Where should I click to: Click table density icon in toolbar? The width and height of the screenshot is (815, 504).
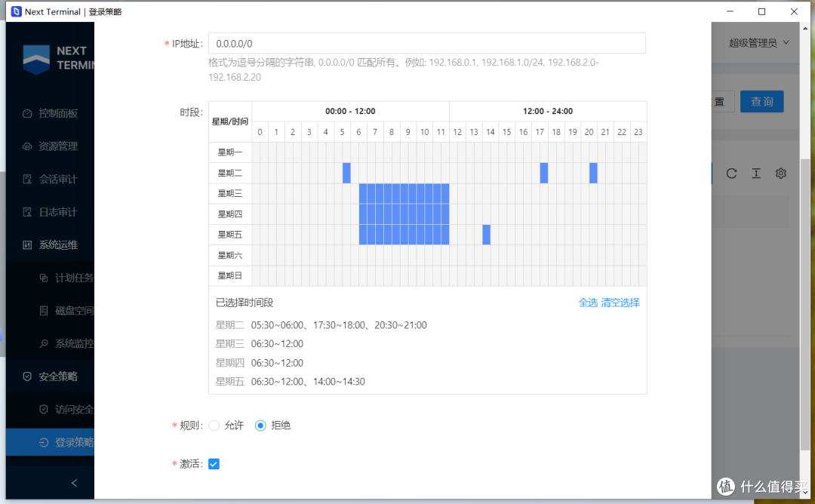pyautogui.click(x=756, y=174)
